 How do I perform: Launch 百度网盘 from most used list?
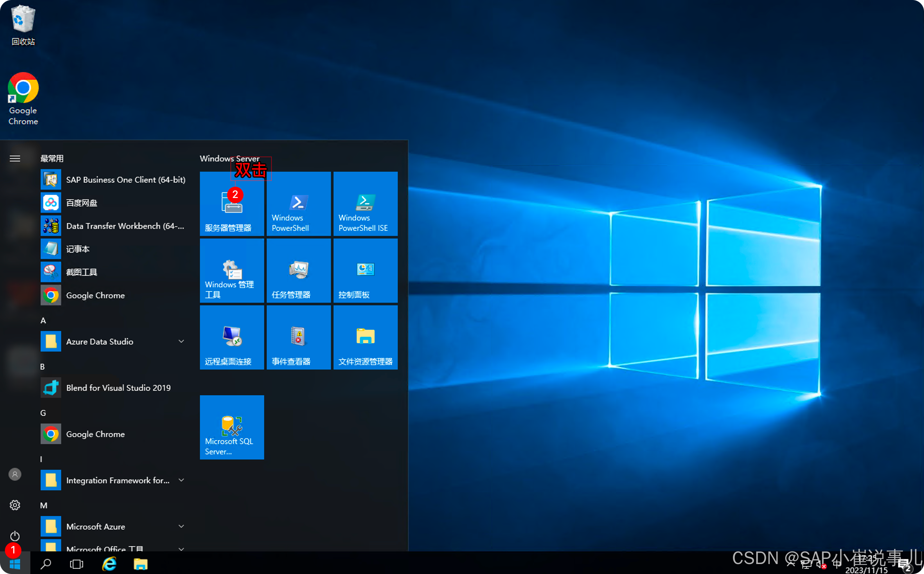114,203
